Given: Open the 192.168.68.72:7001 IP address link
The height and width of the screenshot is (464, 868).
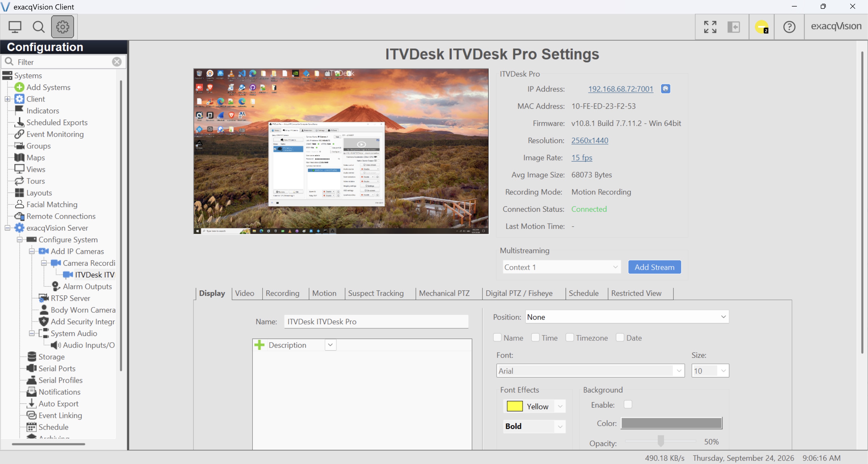Looking at the screenshot, I should pyautogui.click(x=620, y=89).
